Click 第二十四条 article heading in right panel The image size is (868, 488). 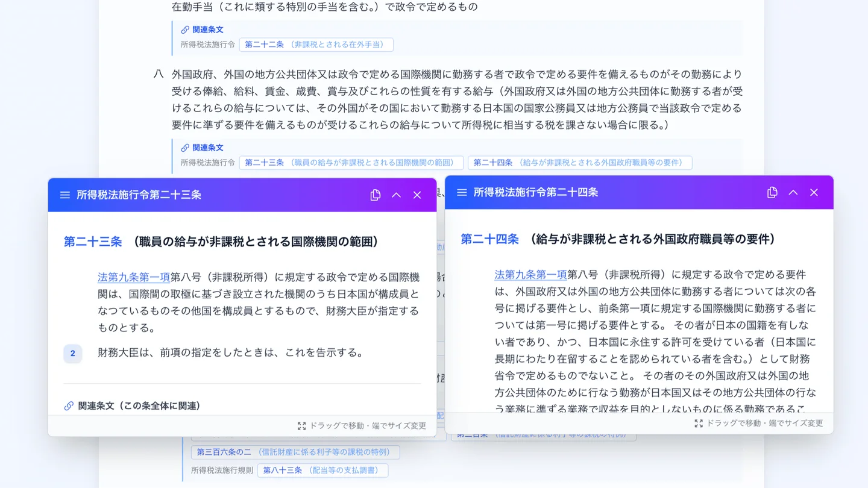click(x=489, y=239)
